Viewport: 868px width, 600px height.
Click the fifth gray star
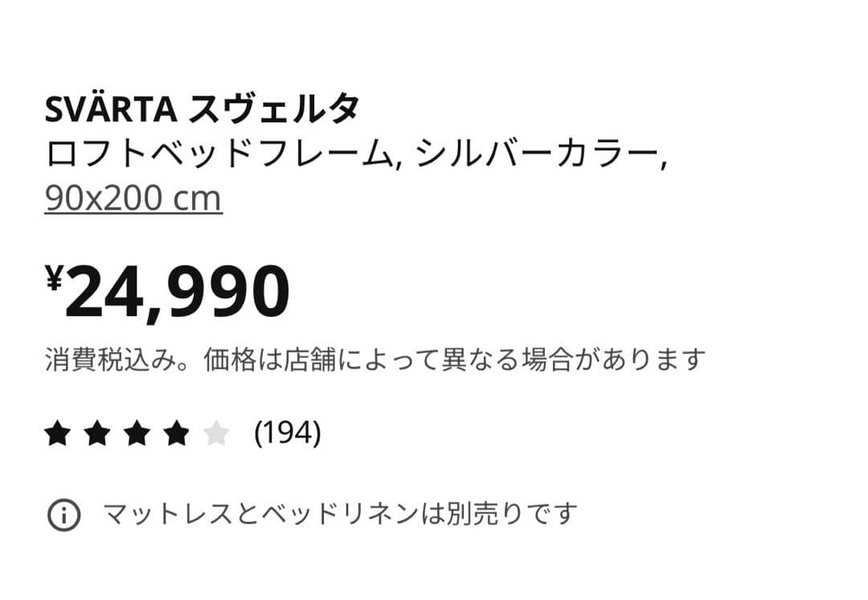coord(216,434)
